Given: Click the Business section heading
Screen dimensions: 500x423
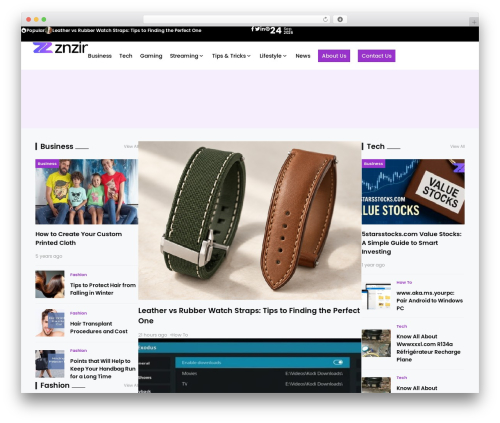Looking at the screenshot, I should pos(57,146).
